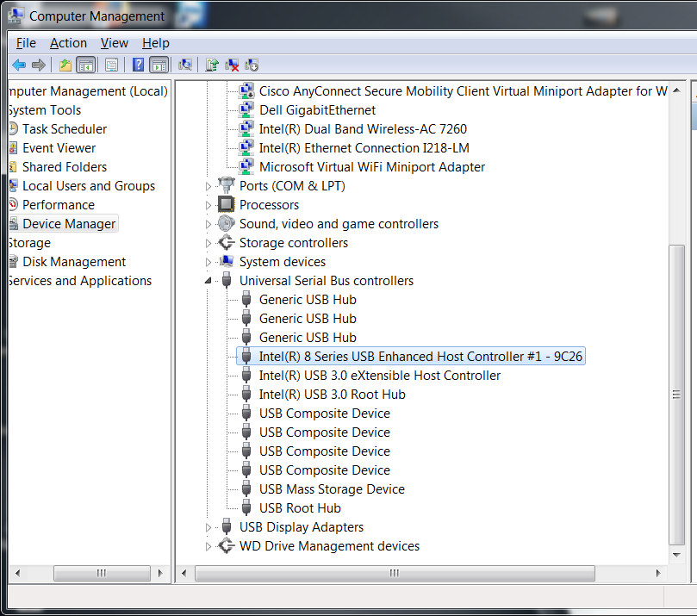Collapse Universal Serial Bus controllers node
This screenshot has height=616, width=697.
tap(208, 281)
